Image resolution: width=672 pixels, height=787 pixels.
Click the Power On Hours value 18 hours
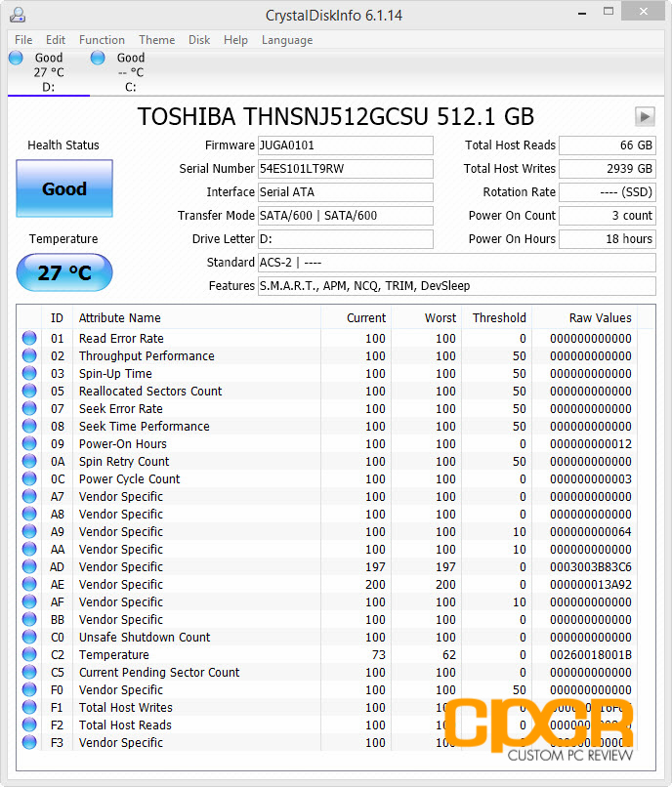coord(608,239)
